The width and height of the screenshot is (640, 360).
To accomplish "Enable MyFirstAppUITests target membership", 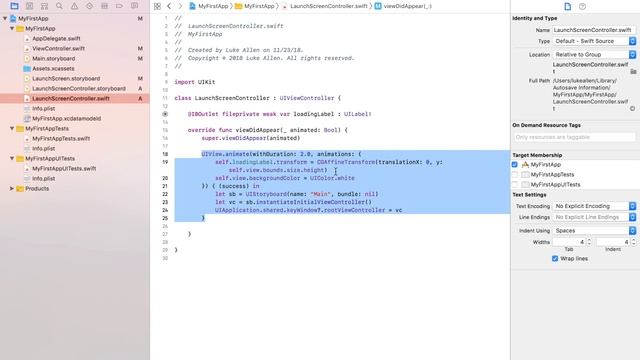I will (x=514, y=184).
